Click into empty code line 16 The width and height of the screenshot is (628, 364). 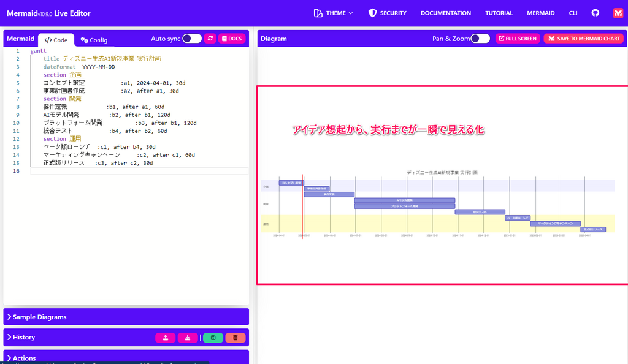click(x=139, y=171)
